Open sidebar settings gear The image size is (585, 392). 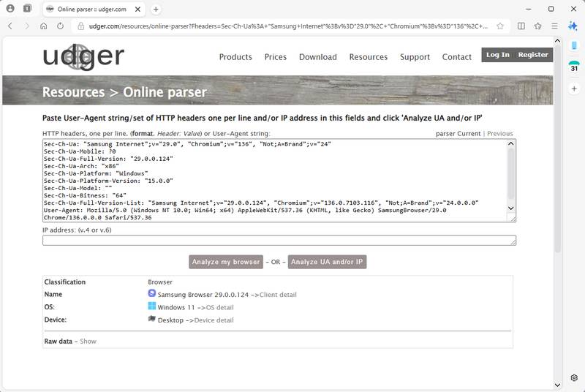click(x=574, y=378)
